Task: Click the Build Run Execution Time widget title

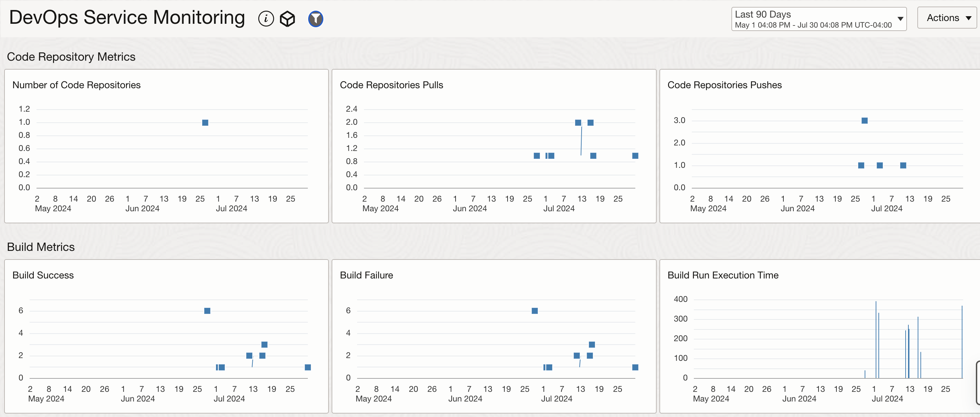Action: (722, 275)
